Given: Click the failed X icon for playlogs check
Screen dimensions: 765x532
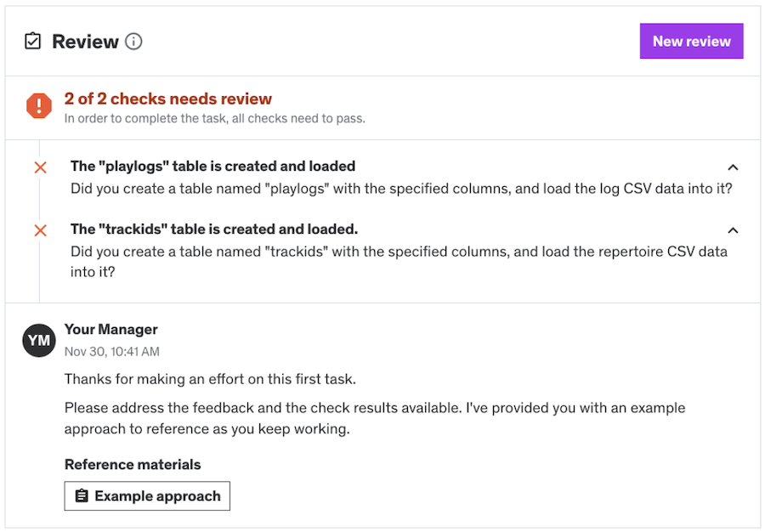Looking at the screenshot, I should pos(40,167).
